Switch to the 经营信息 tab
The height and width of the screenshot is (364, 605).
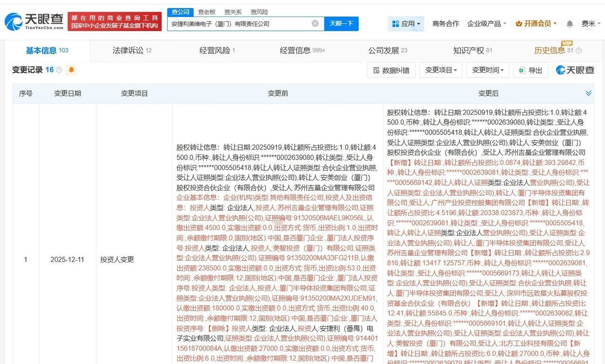(302, 51)
